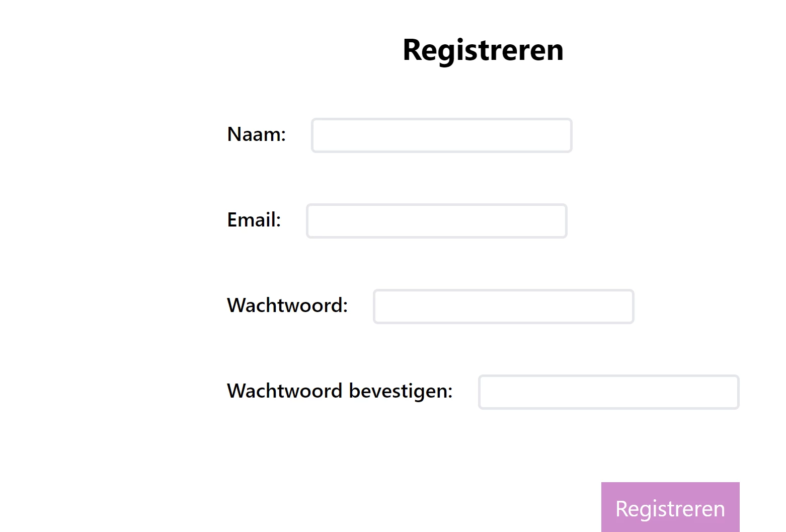Click inside the first form field
786x532 pixels.
tap(441, 135)
